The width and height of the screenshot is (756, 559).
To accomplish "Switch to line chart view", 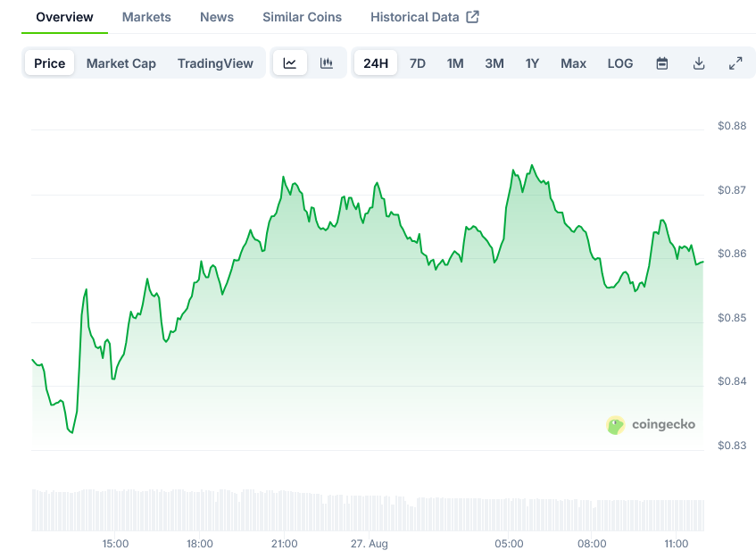I will point(290,63).
